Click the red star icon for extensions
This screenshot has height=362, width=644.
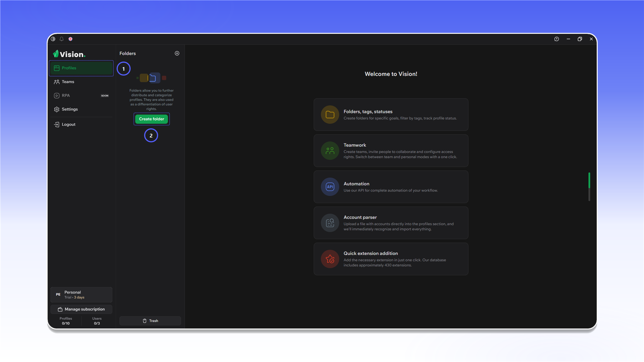pyautogui.click(x=330, y=259)
